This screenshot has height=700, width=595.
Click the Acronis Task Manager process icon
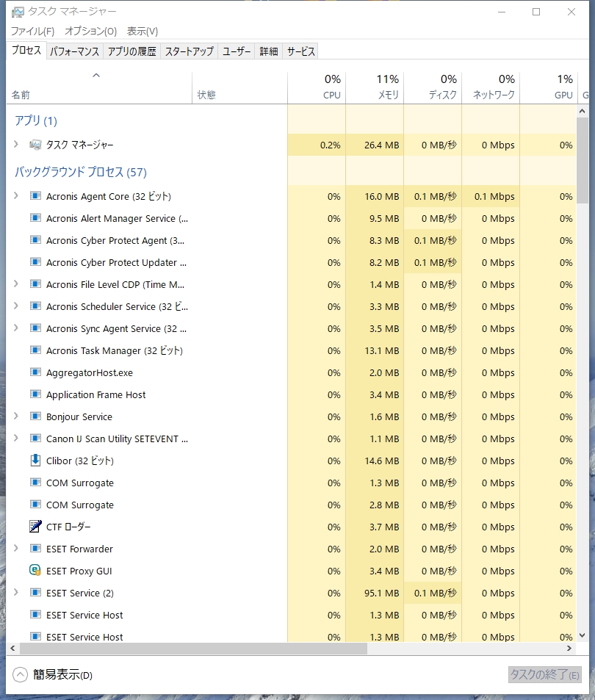coord(35,350)
